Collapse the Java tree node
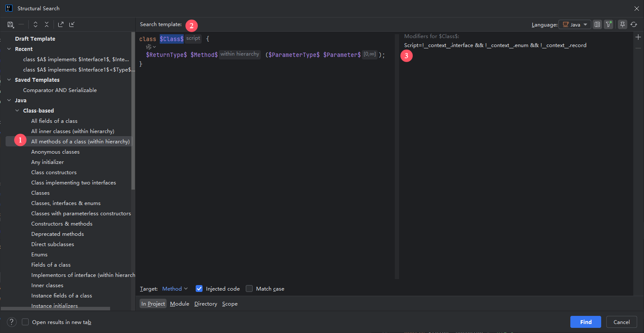The width and height of the screenshot is (644, 333). [x=9, y=100]
